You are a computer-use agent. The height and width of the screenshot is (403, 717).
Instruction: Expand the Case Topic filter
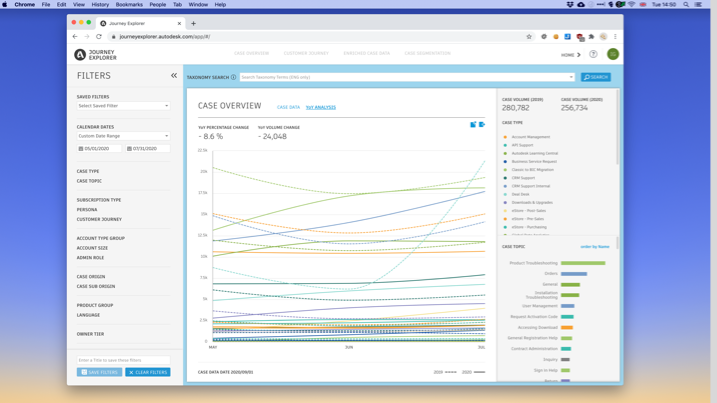89,181
